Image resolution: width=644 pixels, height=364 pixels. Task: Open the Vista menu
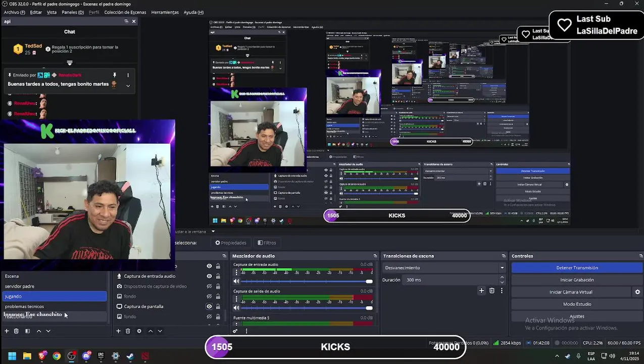pos(52,12)
